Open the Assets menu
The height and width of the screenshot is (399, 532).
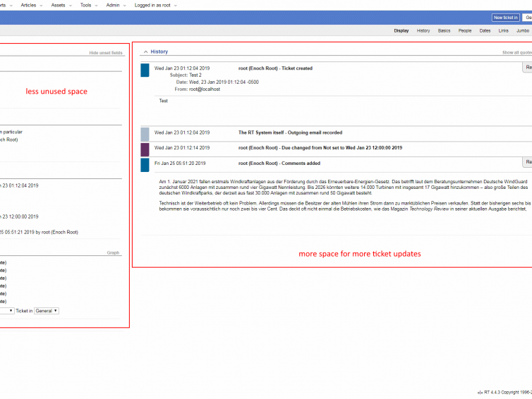coord(59,5)
